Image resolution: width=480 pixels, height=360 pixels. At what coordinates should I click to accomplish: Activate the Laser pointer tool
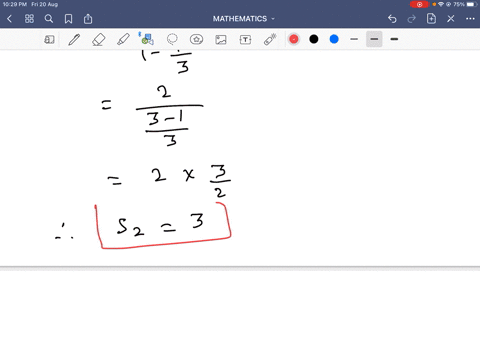pyautogui.click(x=270, y=39)
